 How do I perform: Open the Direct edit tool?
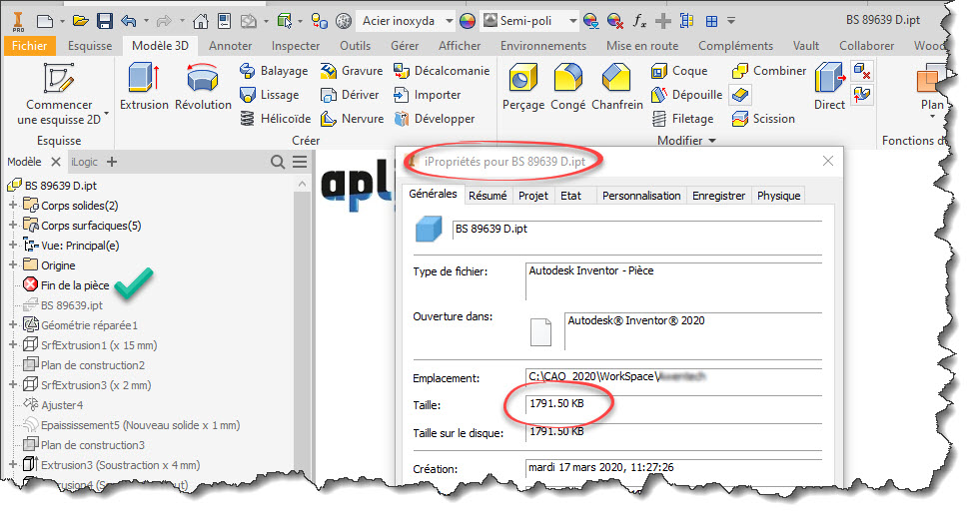[x=829, y=86]
